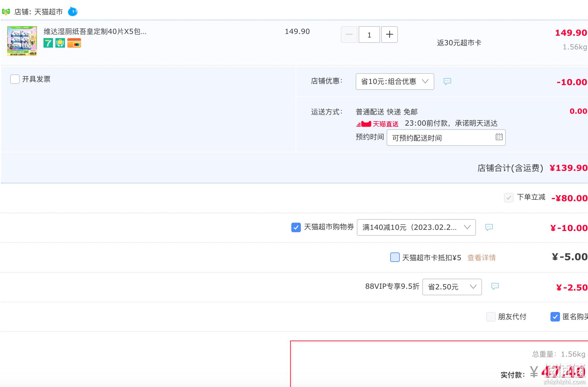Click 普通配送 快递 免邮 shipping text
This screenshot has width=588, height=387.
click(387, 112)
